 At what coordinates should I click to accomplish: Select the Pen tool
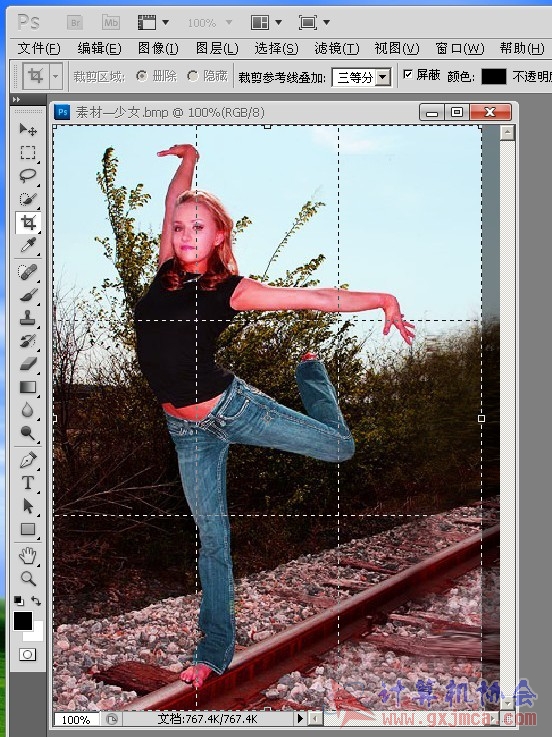28,460
